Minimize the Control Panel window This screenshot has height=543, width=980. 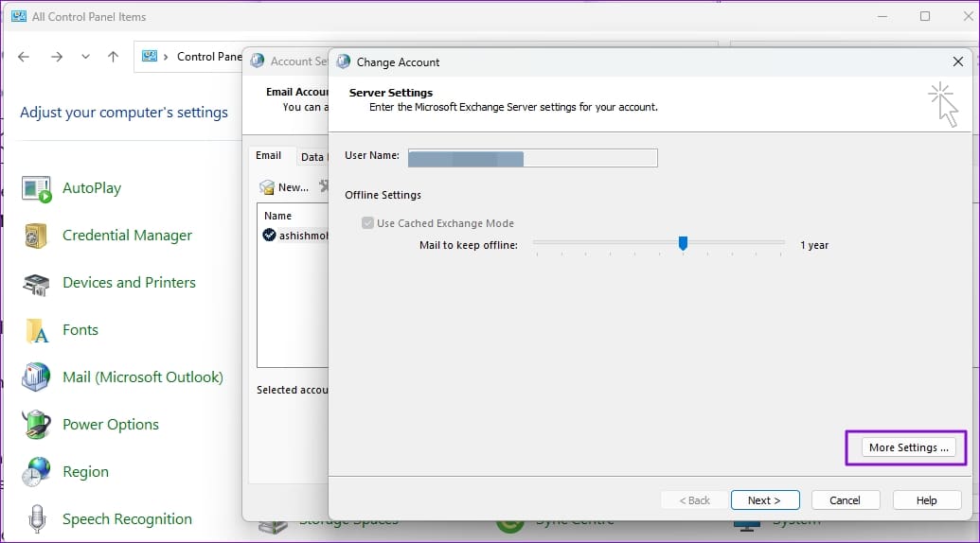tap(882, 16)
